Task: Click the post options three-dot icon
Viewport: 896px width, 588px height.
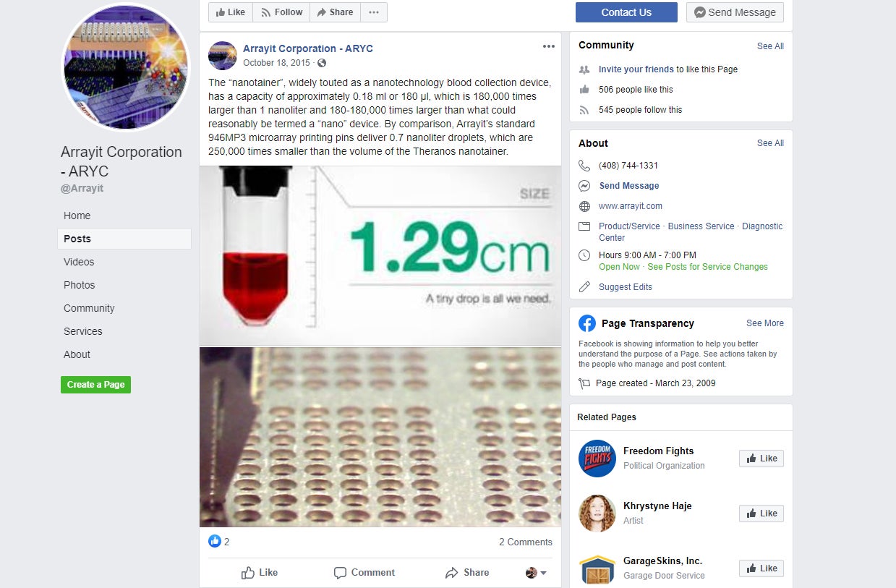Action: 548,46
